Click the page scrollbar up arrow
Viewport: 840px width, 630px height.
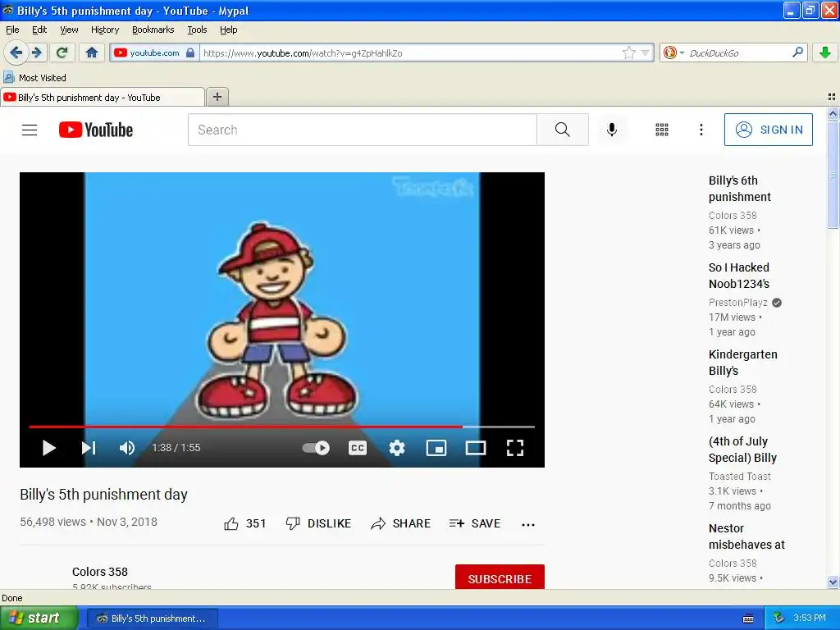click(833, 113)
